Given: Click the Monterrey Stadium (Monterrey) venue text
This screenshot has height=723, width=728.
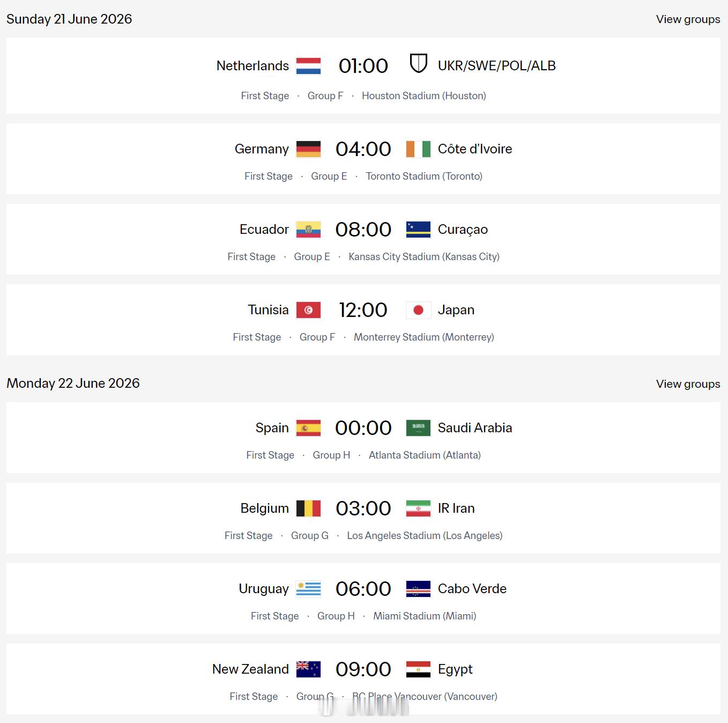Looking at the screenshot, I should click(424, 337).
